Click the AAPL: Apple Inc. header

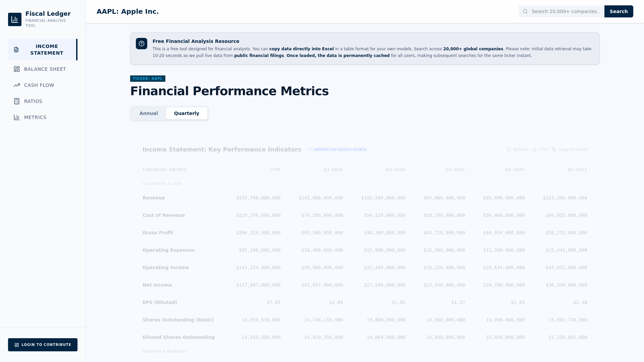127,11
